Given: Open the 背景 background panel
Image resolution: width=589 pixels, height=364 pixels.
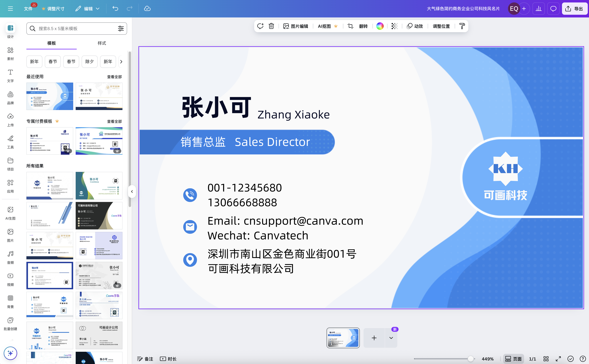Looking at the screenshot, I should tap(10, 301).
